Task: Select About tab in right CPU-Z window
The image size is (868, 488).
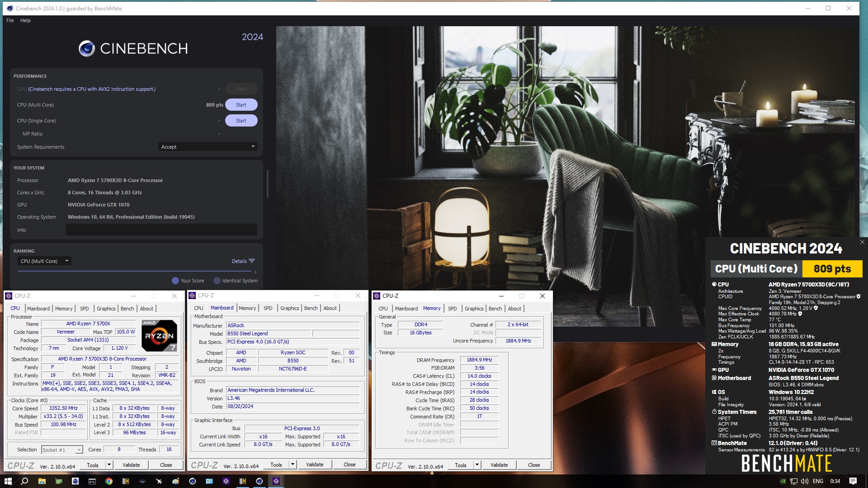Action: tap(514, 309)
